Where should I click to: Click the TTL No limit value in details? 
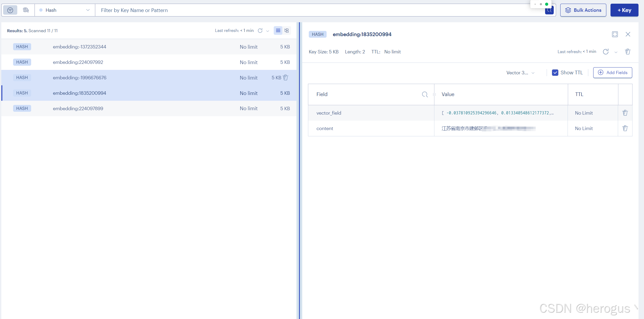pos(392,52)
